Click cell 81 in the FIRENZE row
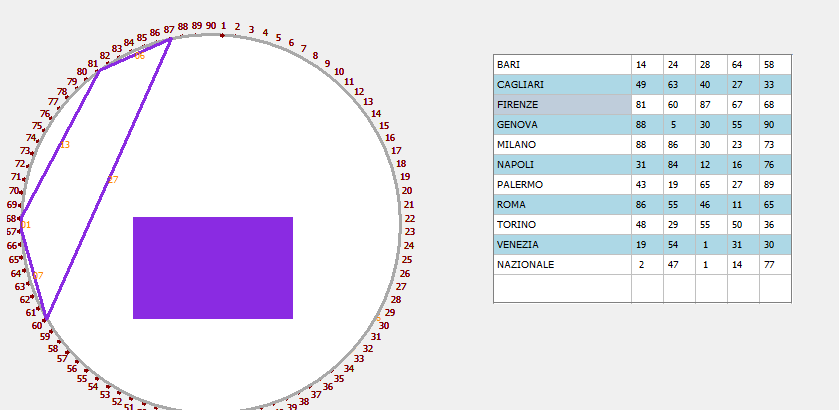Viewport: 839px width, 410px height. tap(647, 105)
